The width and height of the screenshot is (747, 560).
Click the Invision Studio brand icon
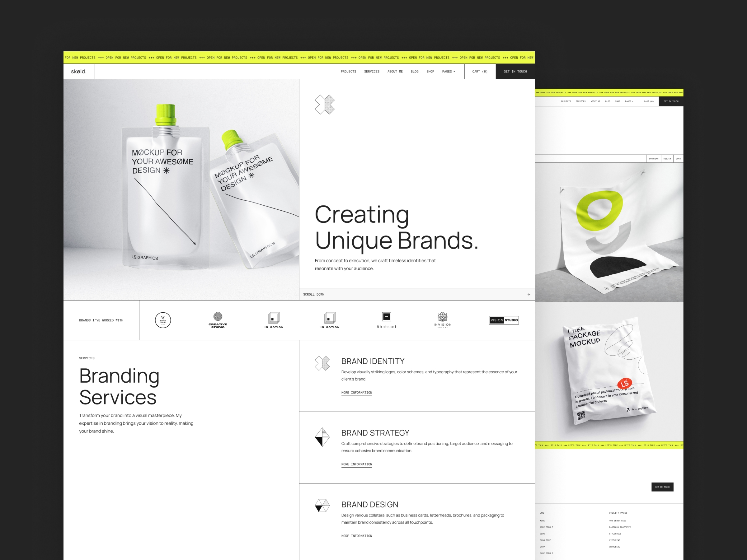pos(442,319)
